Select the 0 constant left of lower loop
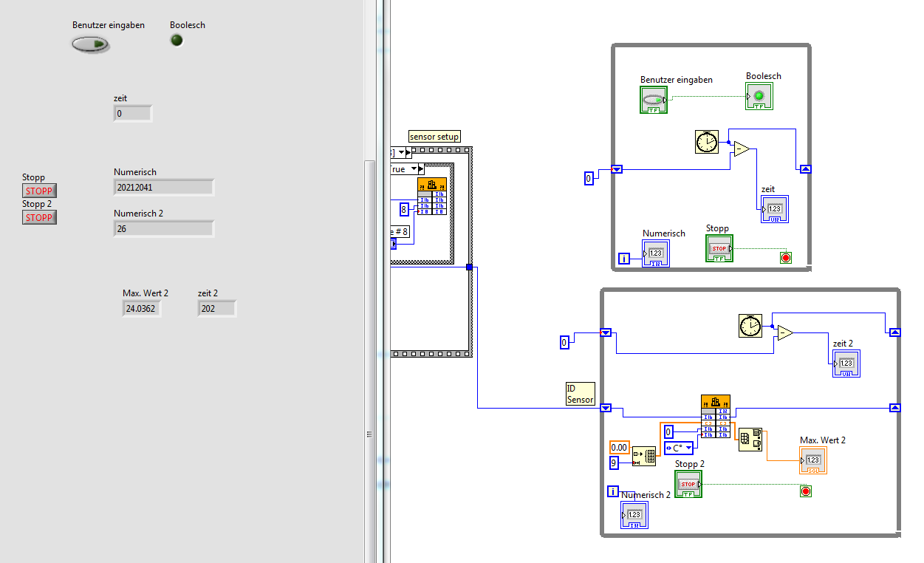The image size is (924, 563). 564,342
